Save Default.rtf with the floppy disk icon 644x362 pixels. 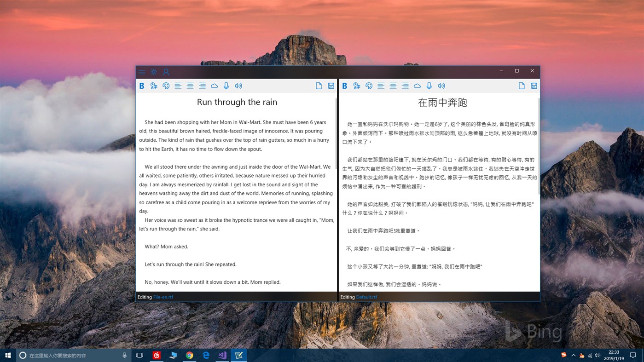(x=534, y=86)
